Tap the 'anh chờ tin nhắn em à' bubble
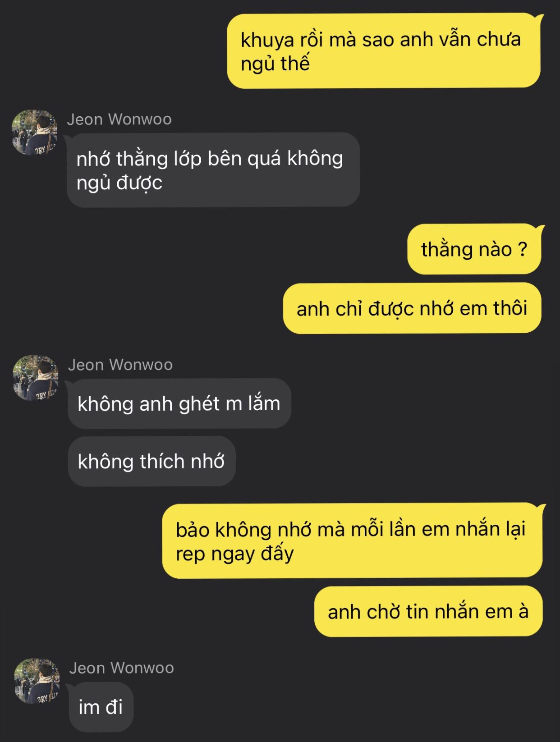Screen dimensions: 560x742 coord(428,611)
